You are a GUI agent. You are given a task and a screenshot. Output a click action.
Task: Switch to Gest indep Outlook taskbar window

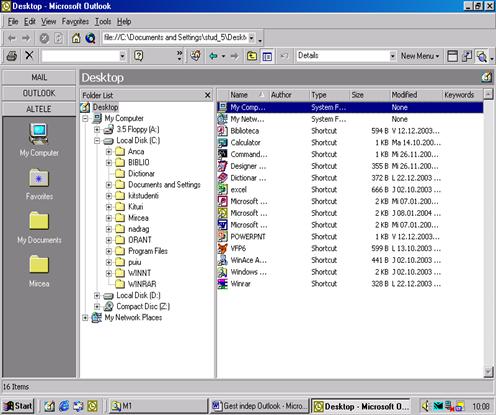259,406
